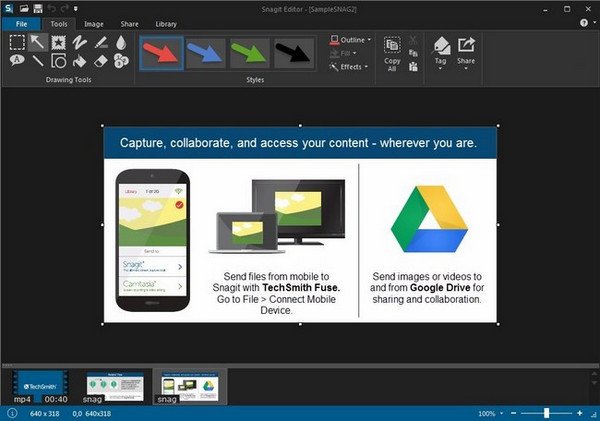Image resolution: width=600 pixels, height=421 pixels.
Task: Open the Google Drive snag thumbnail
Action: 190,387
